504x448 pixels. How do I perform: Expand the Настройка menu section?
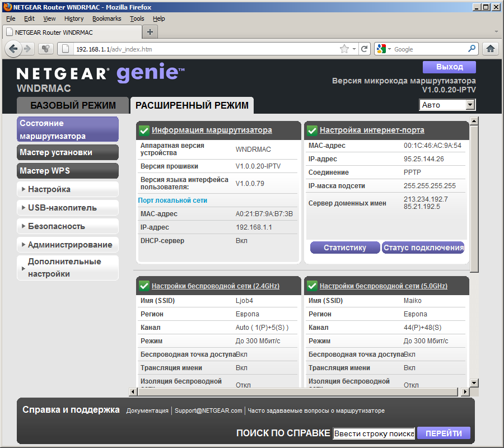(68, 189)
